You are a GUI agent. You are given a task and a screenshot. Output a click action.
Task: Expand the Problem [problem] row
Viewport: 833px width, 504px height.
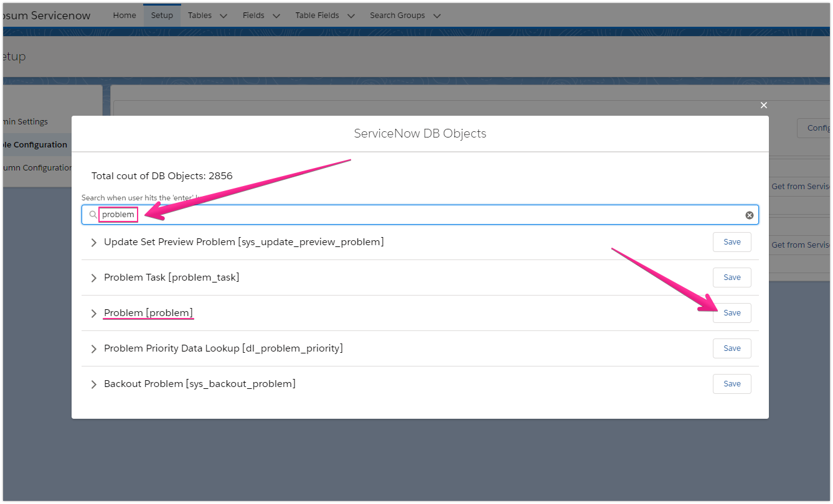click(x=93, y=313)
